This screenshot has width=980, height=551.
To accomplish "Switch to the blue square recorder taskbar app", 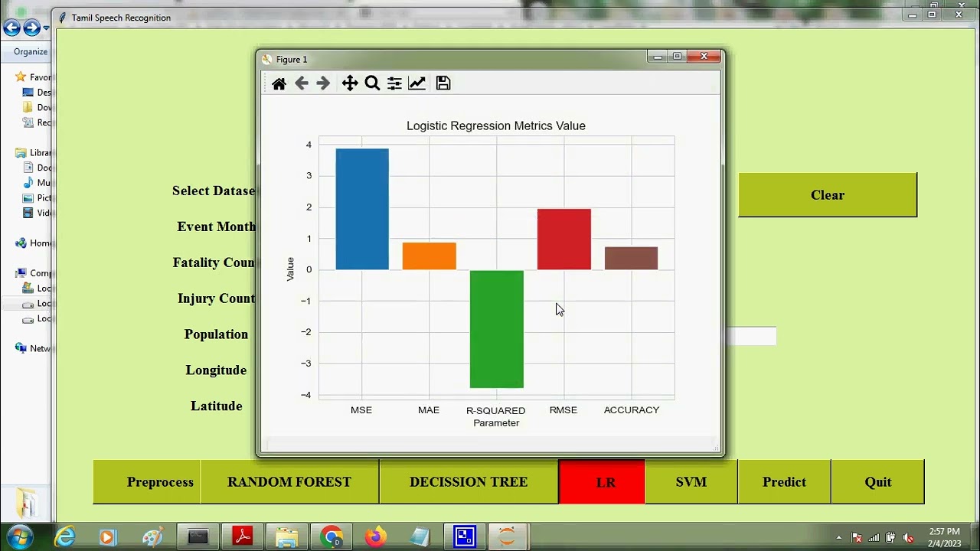I will pos(465,537).
